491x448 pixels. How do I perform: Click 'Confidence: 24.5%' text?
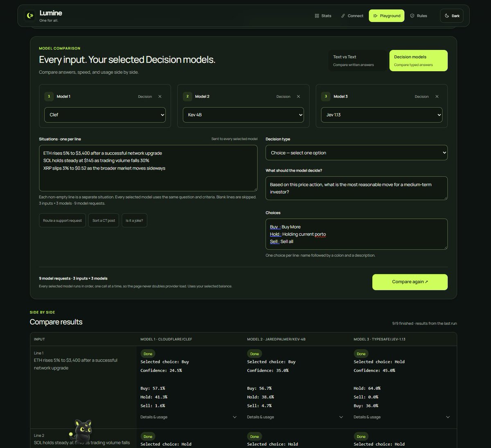(161, 371)
